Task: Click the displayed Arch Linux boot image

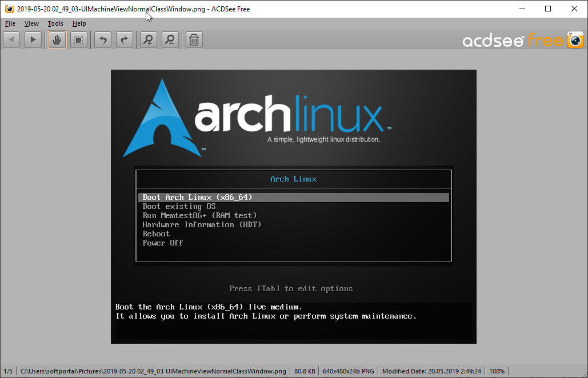Action: 294,207
